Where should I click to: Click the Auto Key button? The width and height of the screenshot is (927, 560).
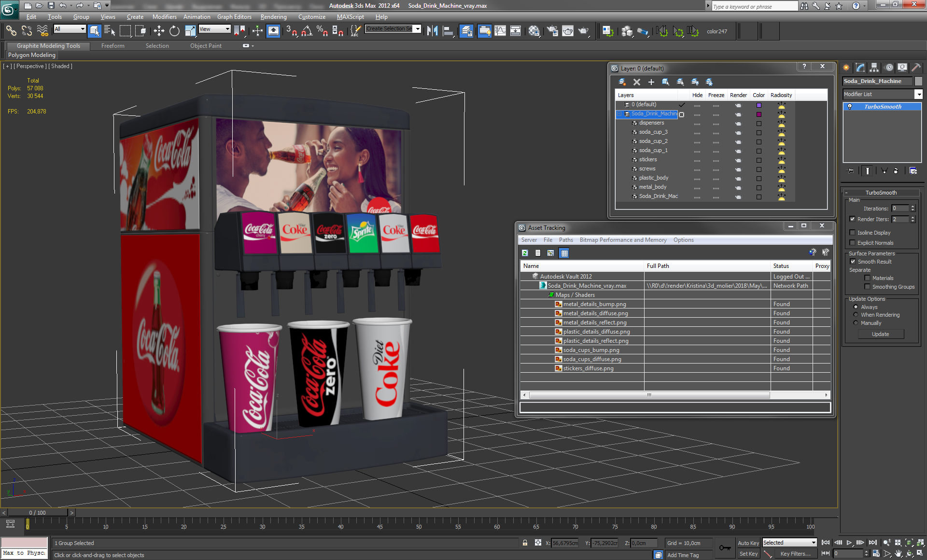(x=748, y=543)
